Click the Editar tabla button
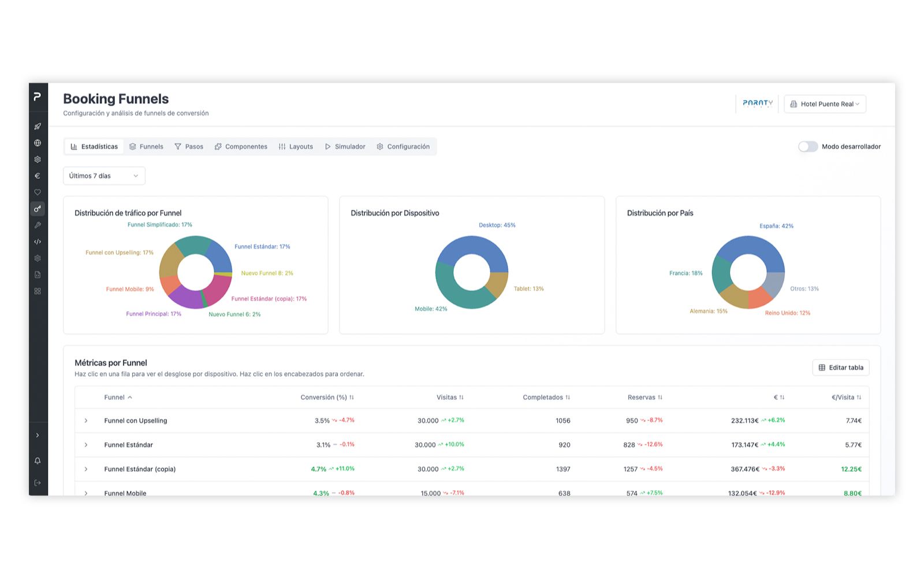Image resolution: width=924 pixels, height=578 pixels. tap(841, 368)
